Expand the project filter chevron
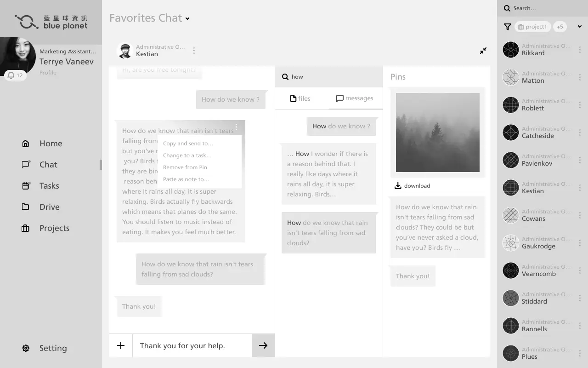 click(580, 27)
